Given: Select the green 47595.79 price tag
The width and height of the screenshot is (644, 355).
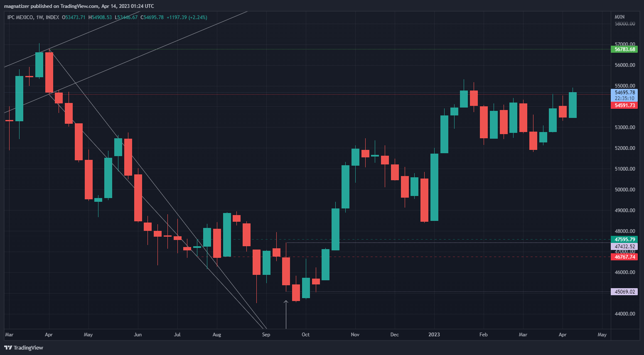Looking at the screenshot, I should [624, 240].
